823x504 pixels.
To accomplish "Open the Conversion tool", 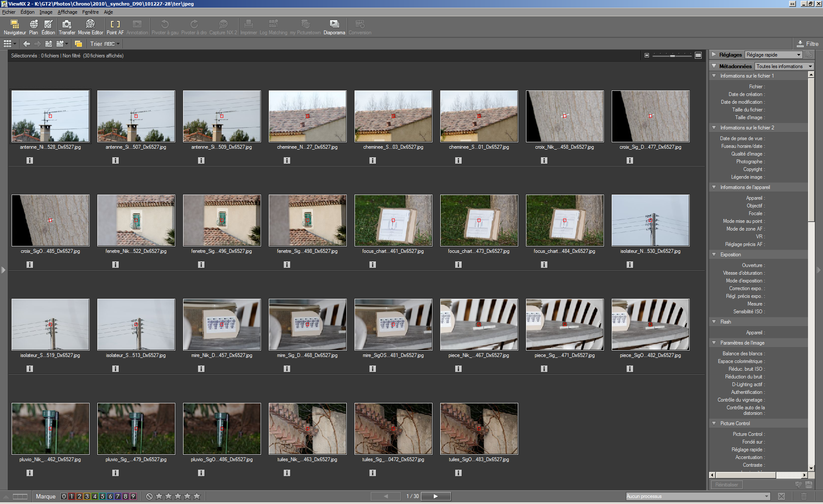I will tap(360, 27).
